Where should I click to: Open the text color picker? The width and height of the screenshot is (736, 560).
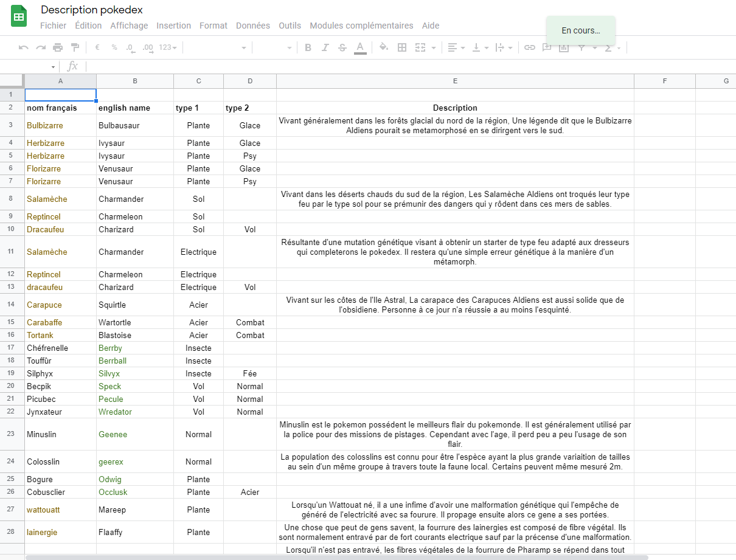[360, 47]
